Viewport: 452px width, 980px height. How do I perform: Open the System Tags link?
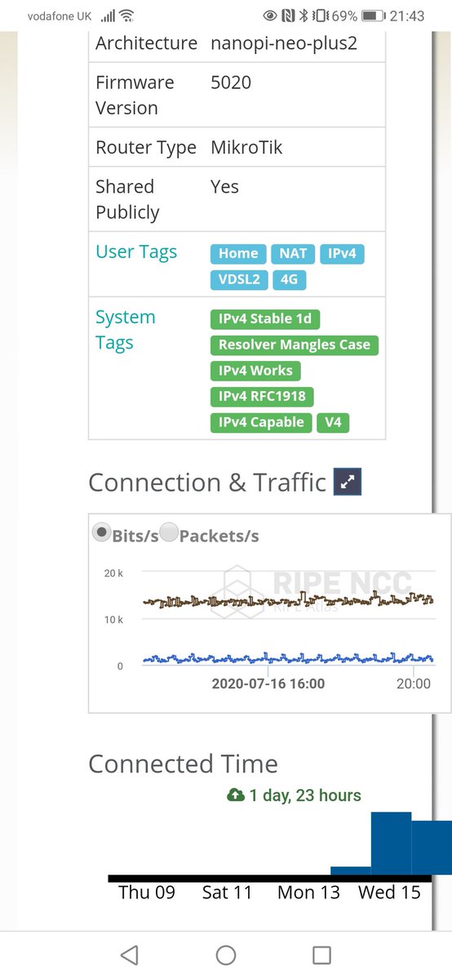(125, 330)
